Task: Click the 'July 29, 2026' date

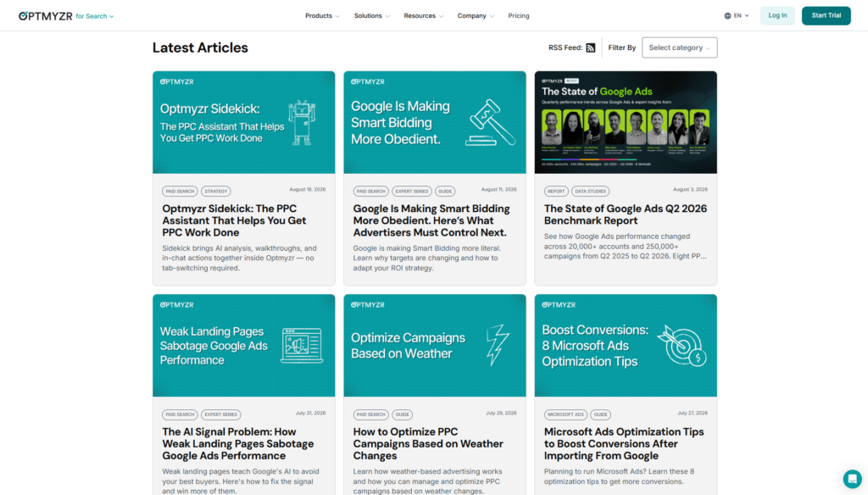Action: pyautogui.click(x=501, y=413)
